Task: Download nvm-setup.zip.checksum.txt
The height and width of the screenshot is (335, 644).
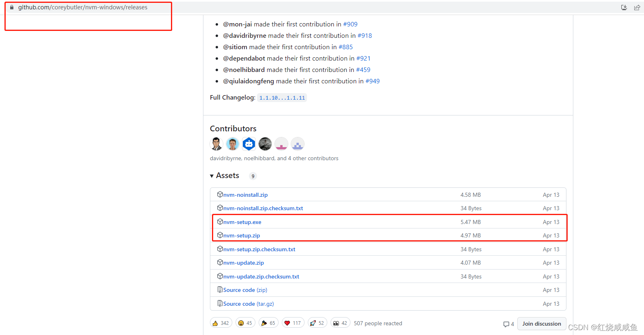Action: [259, 249]
